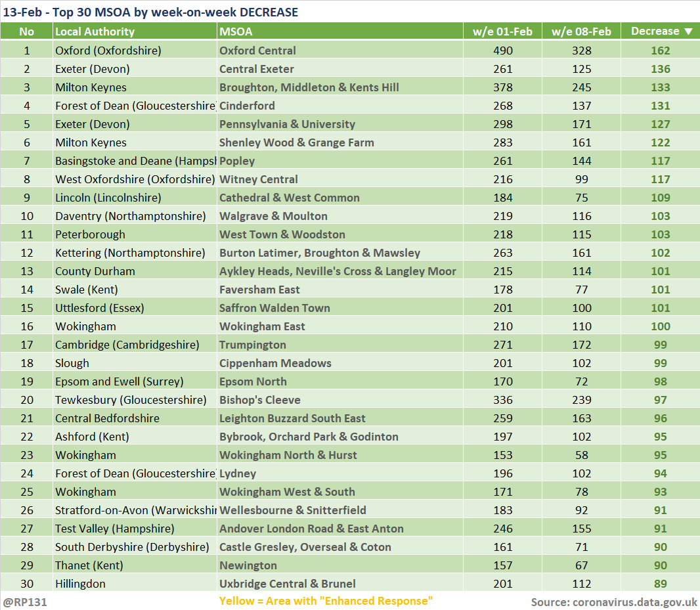The image size is (700, 610).
Task: Select the Epsom North cell
Action: [339, 381]
